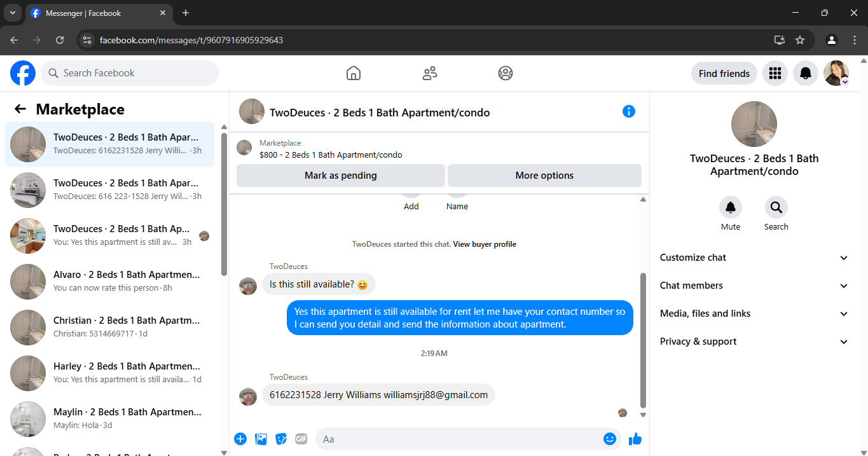The height and width of the screenshot is (456, 868).
Task: Open the Chrome profile icon
Action: [x=832, y=40]
